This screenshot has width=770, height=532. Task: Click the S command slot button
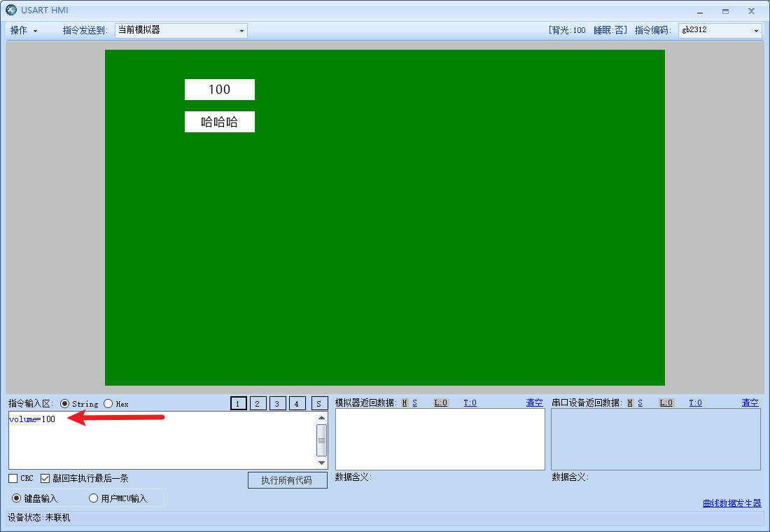tap(319, 403)
